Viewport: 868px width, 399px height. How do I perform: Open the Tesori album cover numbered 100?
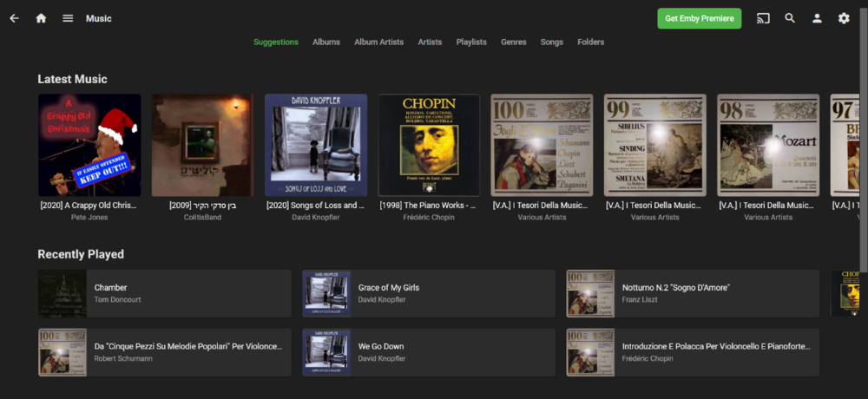pyautogui.click(x=542, y=145)
